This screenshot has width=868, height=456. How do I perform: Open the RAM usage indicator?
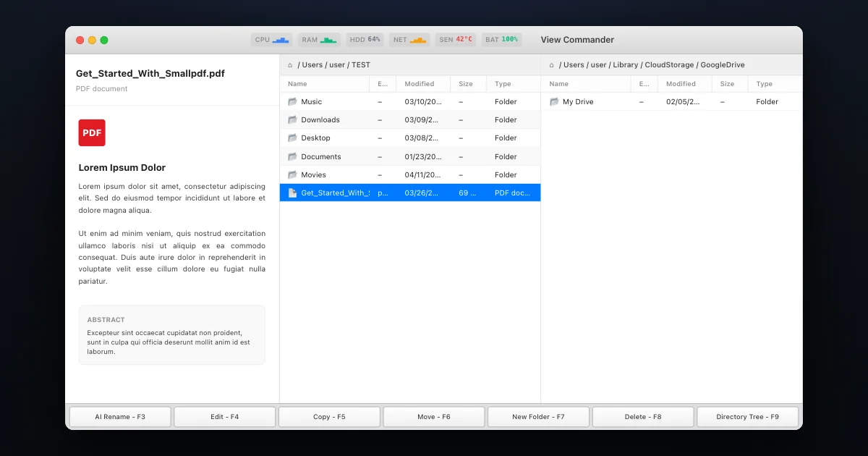319,40
